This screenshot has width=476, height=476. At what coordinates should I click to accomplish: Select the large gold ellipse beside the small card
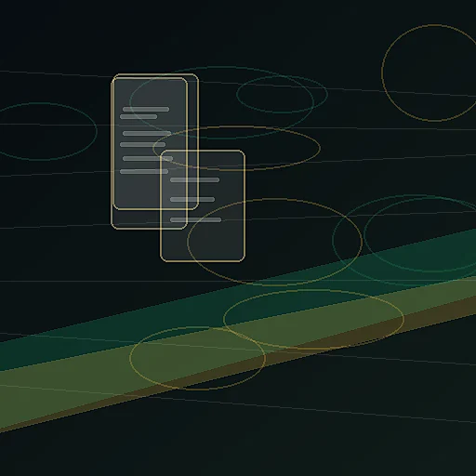click(x=274, y=242)
